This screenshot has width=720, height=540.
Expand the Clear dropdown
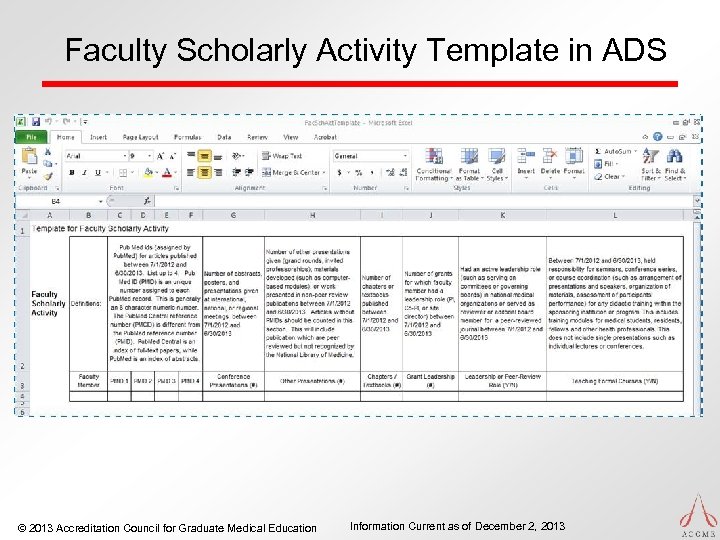pos(623,176)
